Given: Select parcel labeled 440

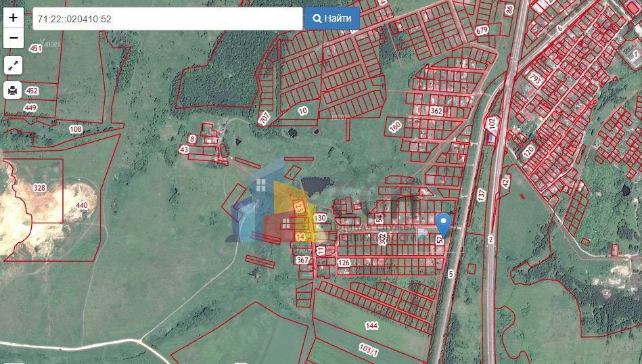Looking at the screenshot, I should [x=82, y=205].
